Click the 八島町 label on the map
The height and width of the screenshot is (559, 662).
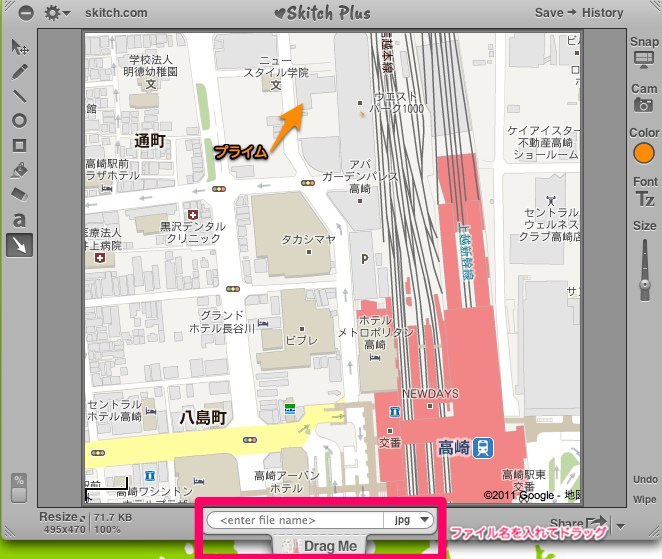(203, 418)
